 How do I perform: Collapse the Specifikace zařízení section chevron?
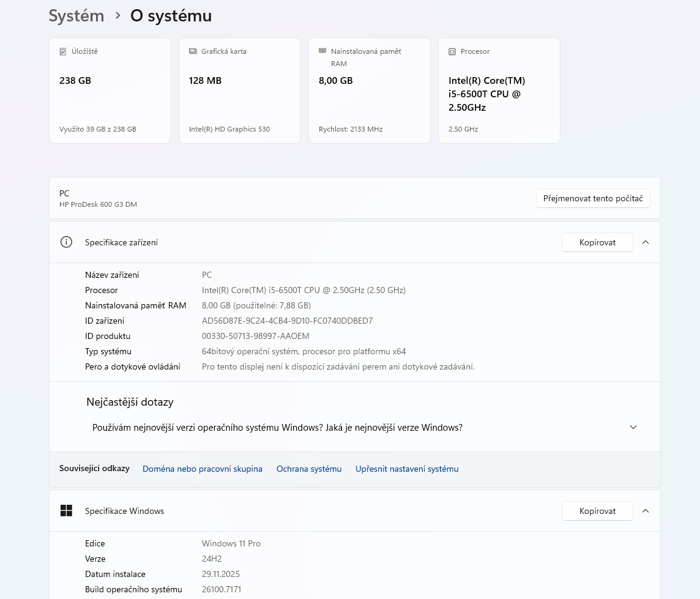point(645,242)
